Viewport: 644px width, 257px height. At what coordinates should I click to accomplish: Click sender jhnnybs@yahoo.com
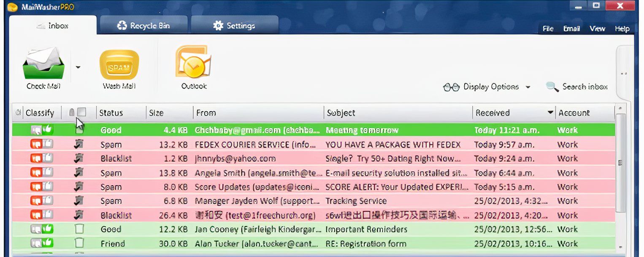coord(235,159)
